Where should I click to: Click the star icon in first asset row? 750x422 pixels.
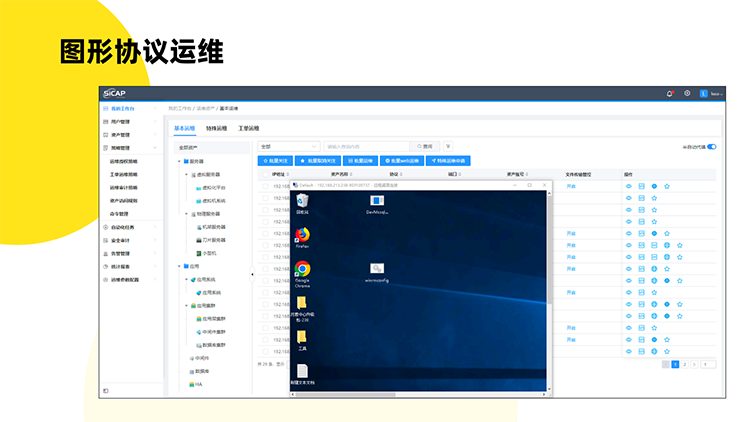click(667, 186)
